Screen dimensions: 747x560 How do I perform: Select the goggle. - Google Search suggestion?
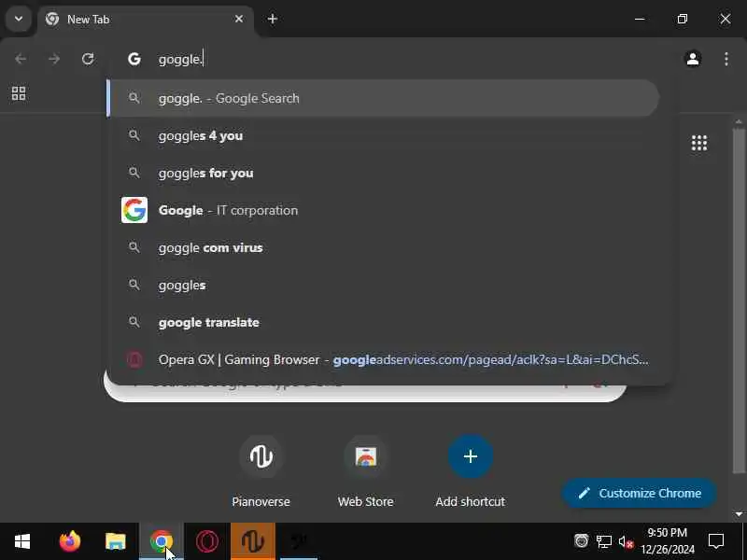(x=384, y=98)
